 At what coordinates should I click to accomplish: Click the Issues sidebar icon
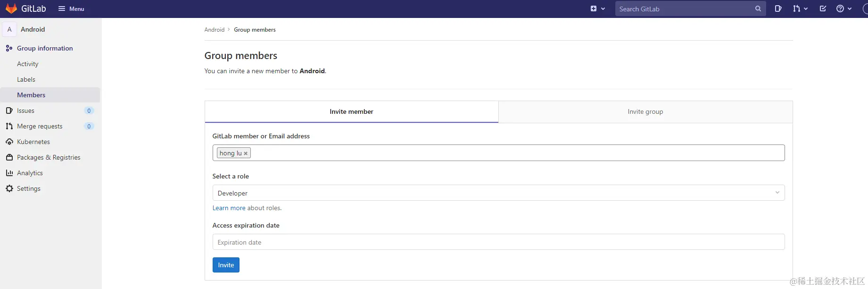9,110
